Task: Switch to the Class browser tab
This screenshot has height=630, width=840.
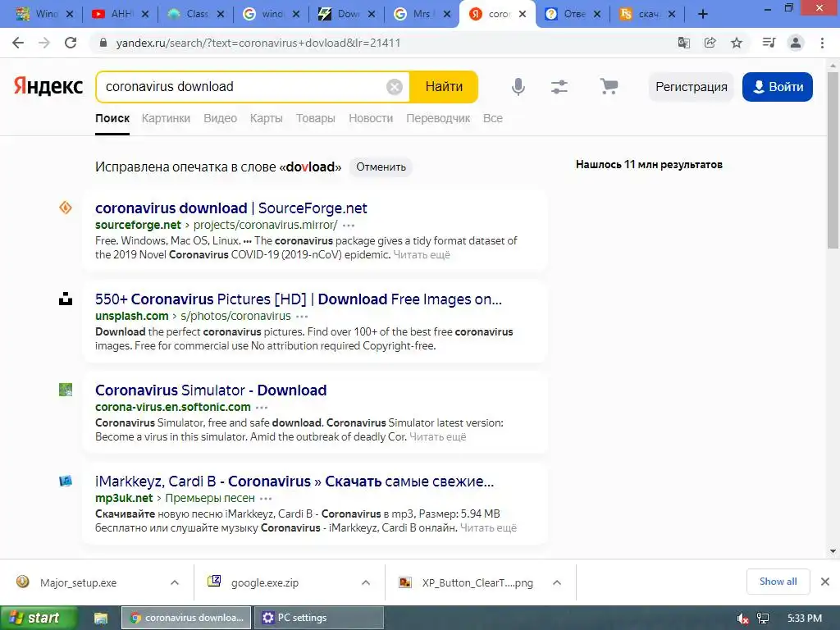Action: pyautogui.click(x=196, y=15)
